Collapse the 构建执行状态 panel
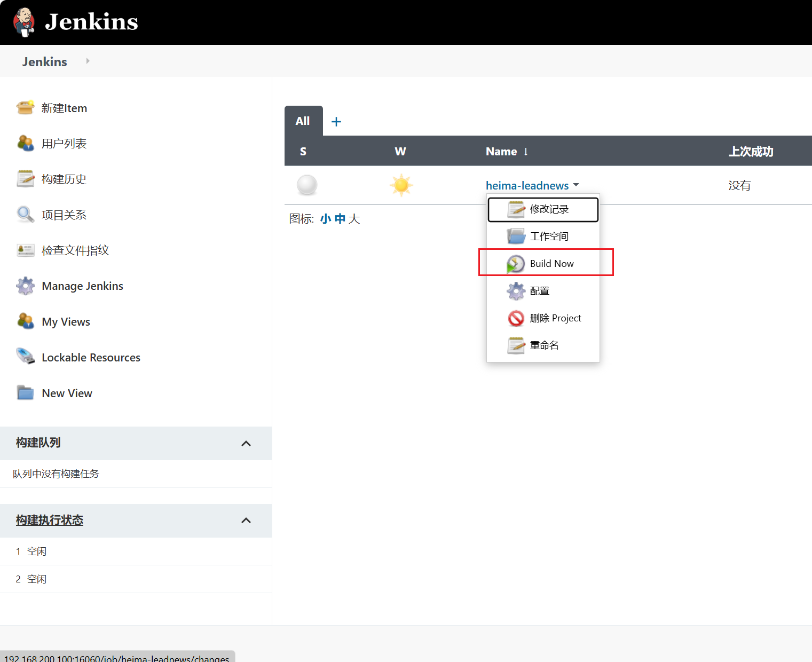 click(x=246, y=521)
